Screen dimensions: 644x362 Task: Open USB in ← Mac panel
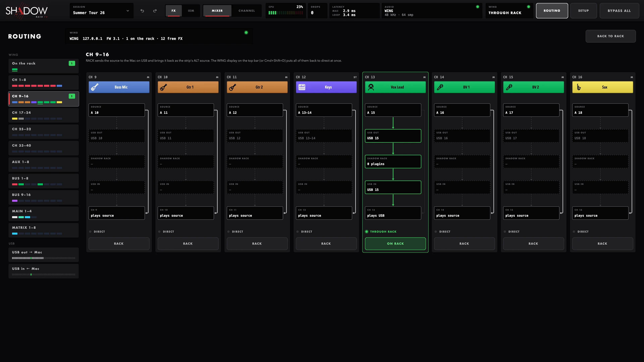click(44, 271)
